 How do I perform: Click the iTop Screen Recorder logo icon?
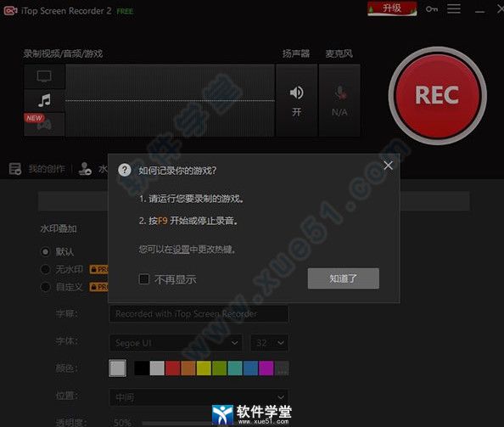tap(10, 10)
